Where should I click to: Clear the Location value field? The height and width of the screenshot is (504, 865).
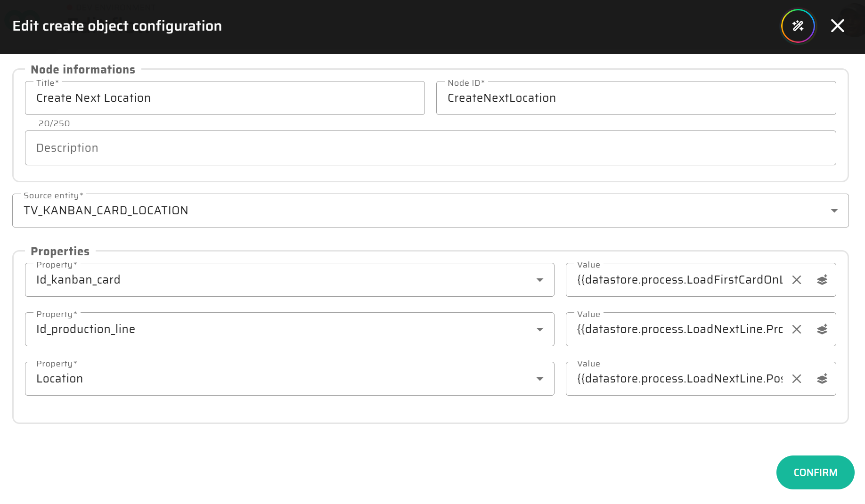click(x=797, y=379)
